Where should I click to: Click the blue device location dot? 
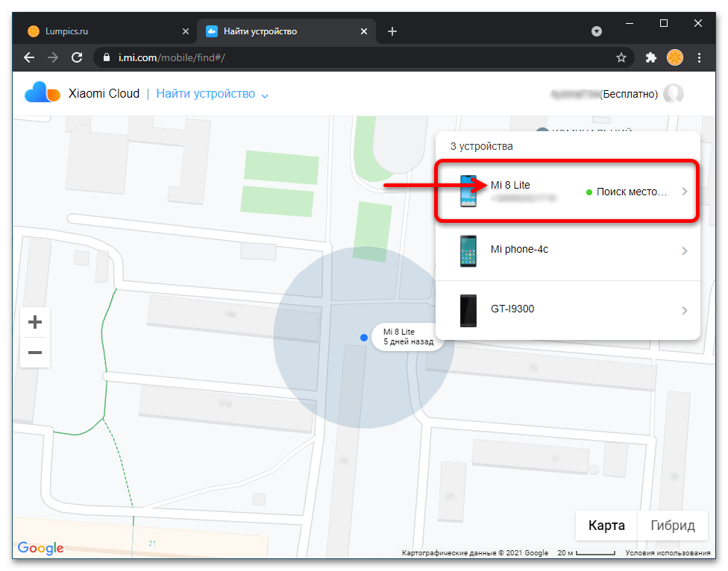tap(364, 338)
